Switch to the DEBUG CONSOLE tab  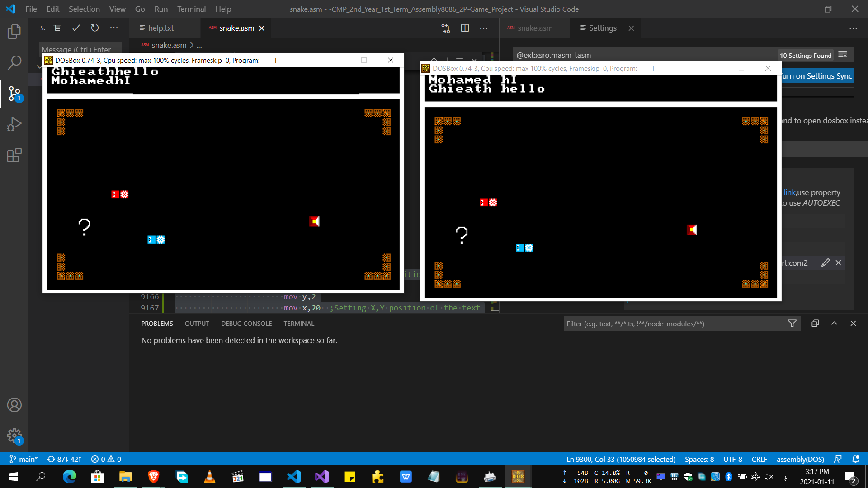coord(246,324)
